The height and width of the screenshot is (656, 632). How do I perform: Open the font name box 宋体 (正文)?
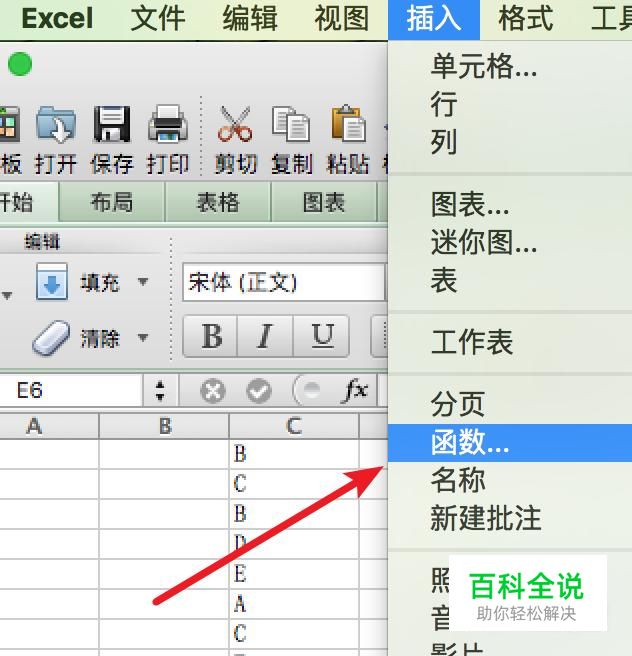point(284,282)
